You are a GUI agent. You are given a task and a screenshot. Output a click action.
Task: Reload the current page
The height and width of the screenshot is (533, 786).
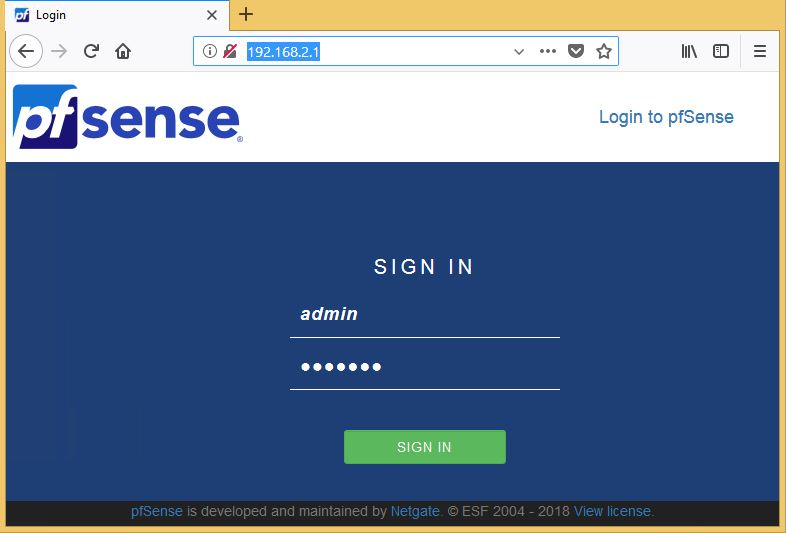point(91,51)
